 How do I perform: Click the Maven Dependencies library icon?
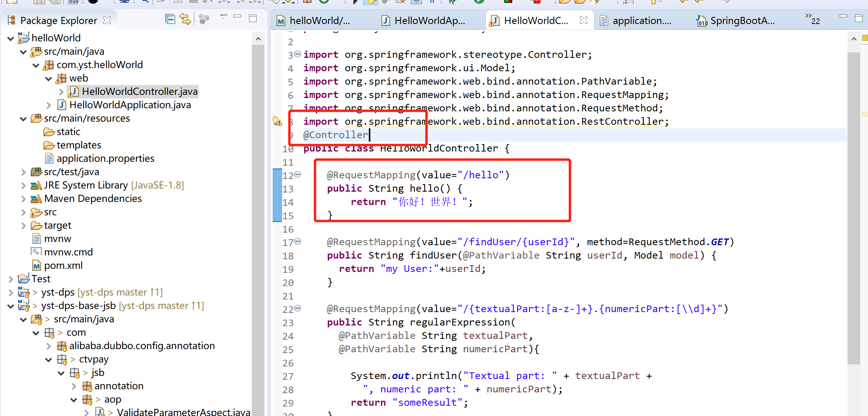(x=36, y=199)
